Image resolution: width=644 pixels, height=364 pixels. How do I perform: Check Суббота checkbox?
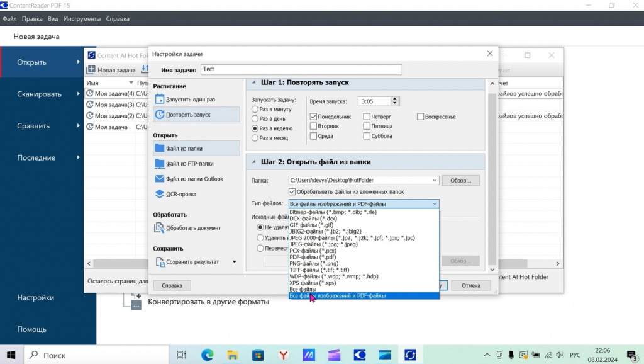pos(367,136)
